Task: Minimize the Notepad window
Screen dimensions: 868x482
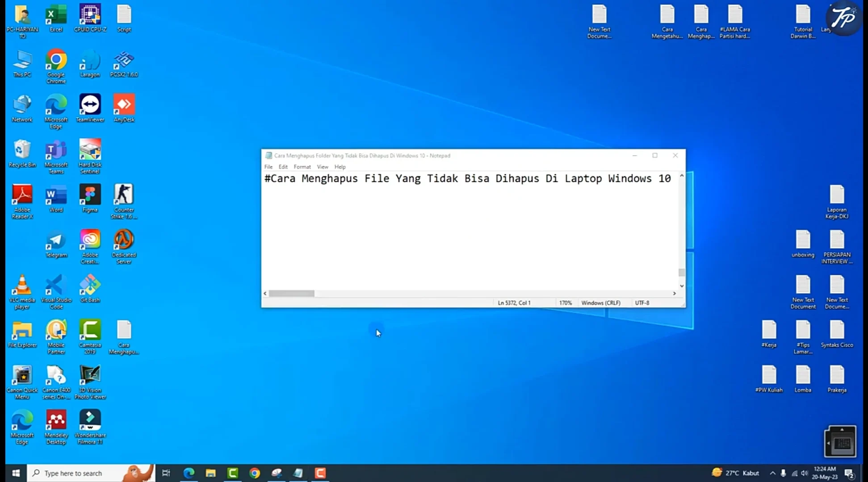Action: 634,155
